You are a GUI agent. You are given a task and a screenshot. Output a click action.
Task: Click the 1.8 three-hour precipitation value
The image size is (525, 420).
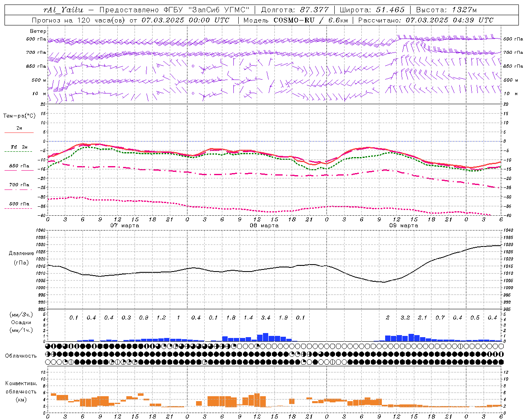[x=231, y=317]
